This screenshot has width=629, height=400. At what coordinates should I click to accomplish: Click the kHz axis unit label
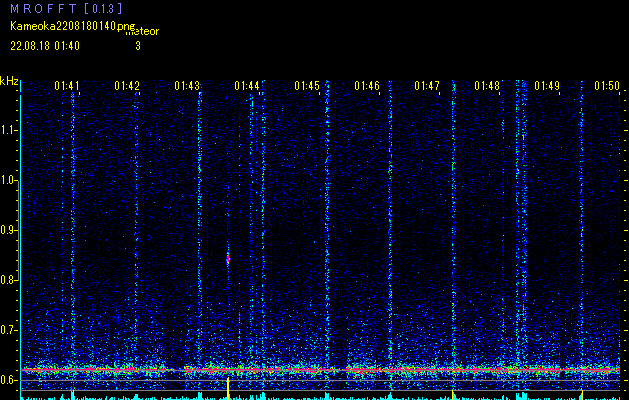pyautogui.click(x=9, y=81)
